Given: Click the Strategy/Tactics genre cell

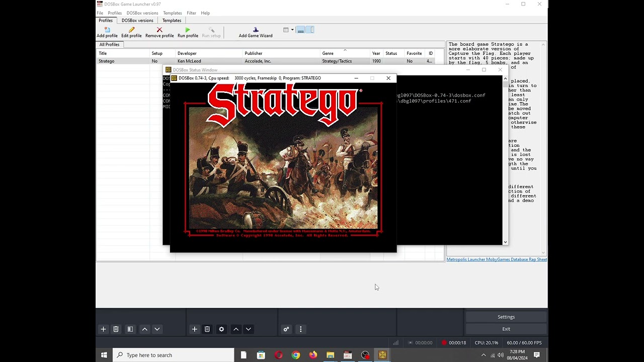Looking at the screenshot, I should 337,61.
